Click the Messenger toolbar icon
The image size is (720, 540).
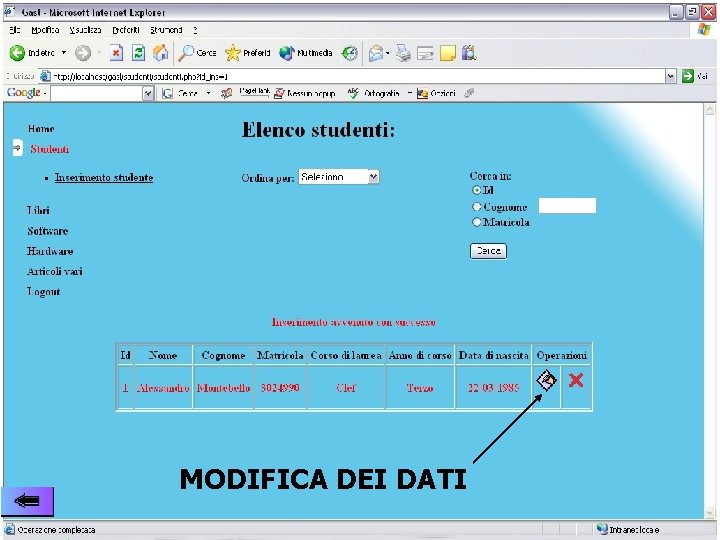pos(469,53)
